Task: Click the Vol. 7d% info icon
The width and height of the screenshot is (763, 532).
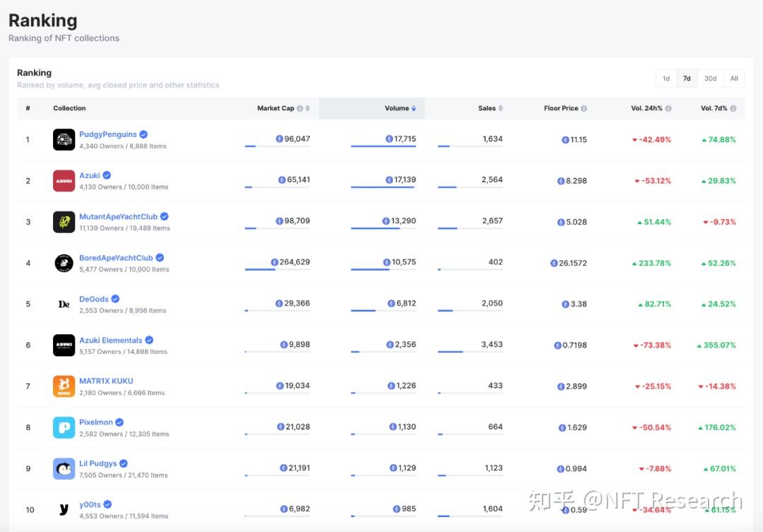Action: [733, 109]
